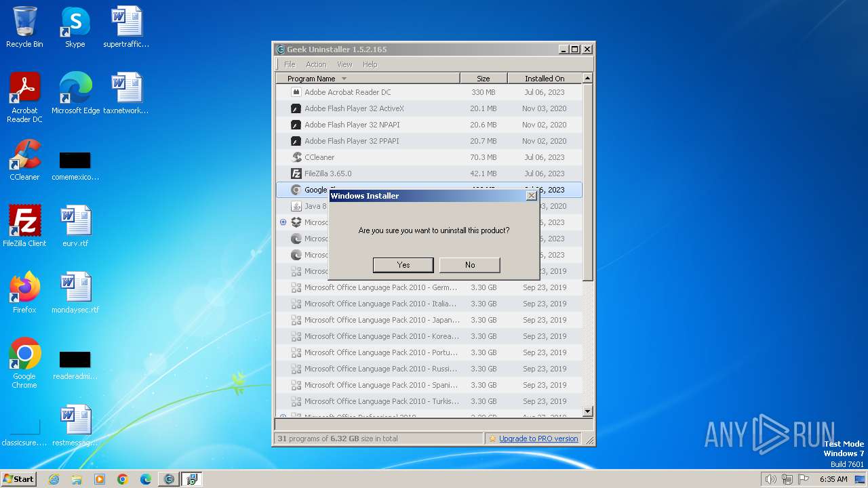Switch to Windows Installer taskbar button
The image size is (868, 488).
tap(192, 479)
